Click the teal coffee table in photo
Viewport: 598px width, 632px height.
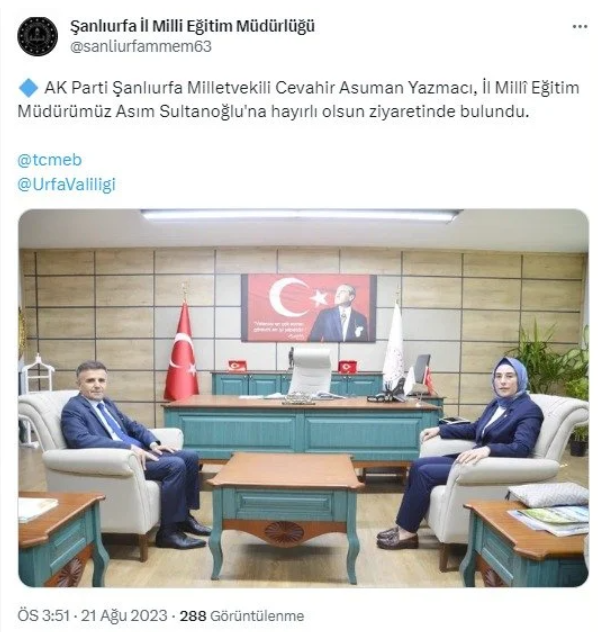pos(285,516)
